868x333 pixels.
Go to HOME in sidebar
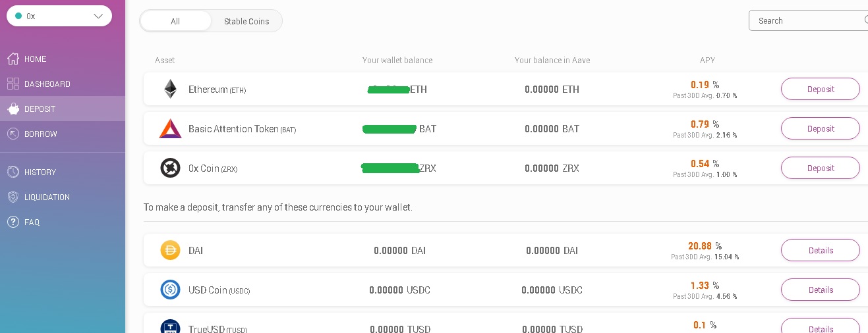click(63, 59)
